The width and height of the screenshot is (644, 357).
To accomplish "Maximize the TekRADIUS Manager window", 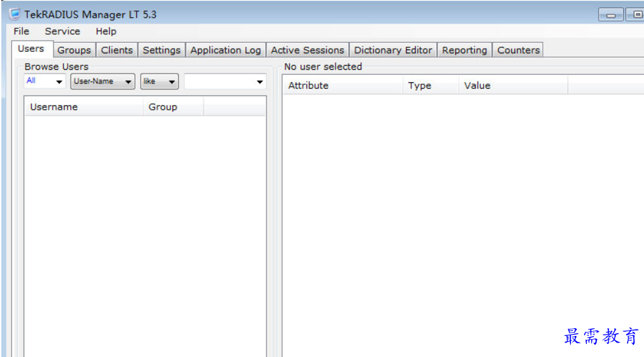I will tap(635, 14).
